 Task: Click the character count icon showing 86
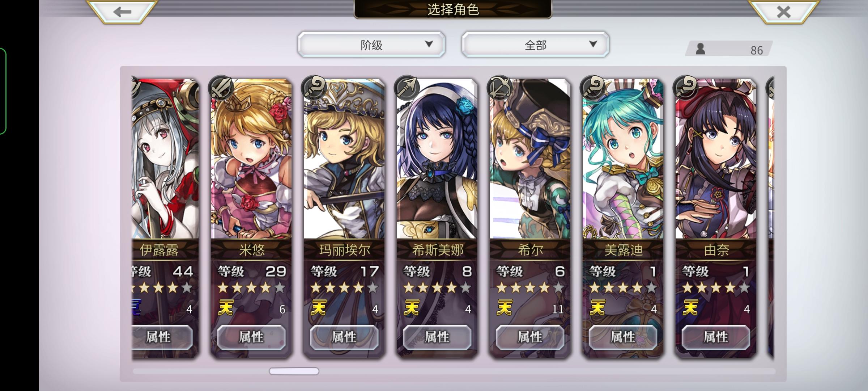tap(701, 49)
